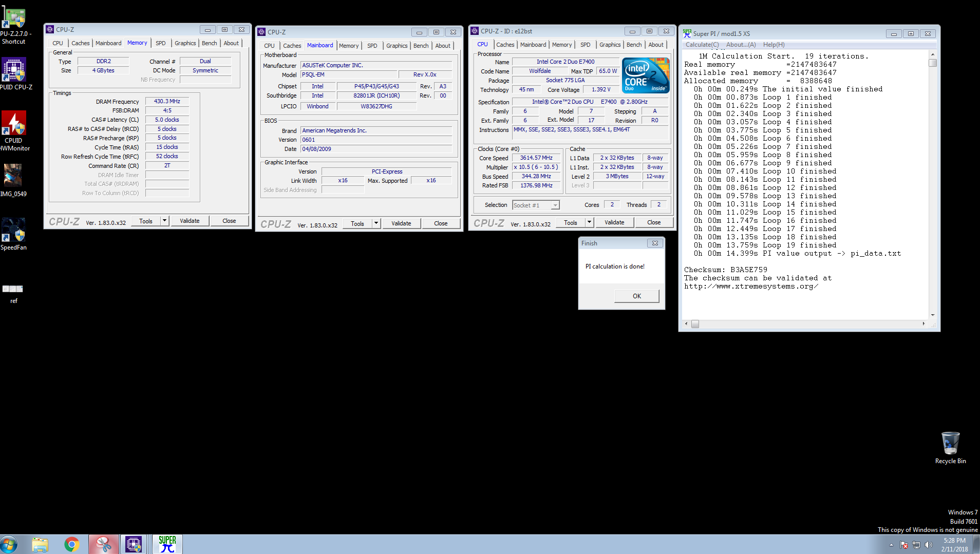Open the network tray icon
Viewport: 980px width, 554px height.
pos(916,545)
